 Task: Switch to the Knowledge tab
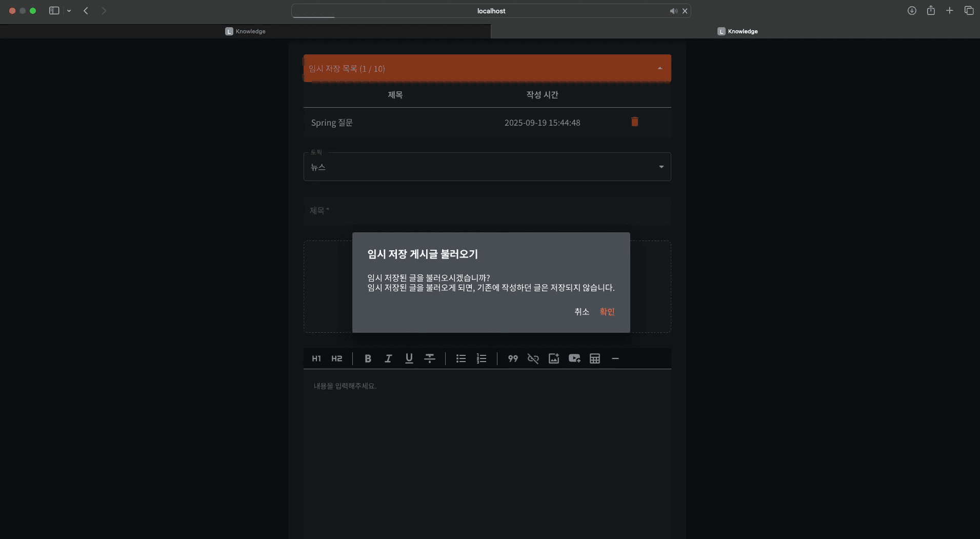(x=737, y=31)
